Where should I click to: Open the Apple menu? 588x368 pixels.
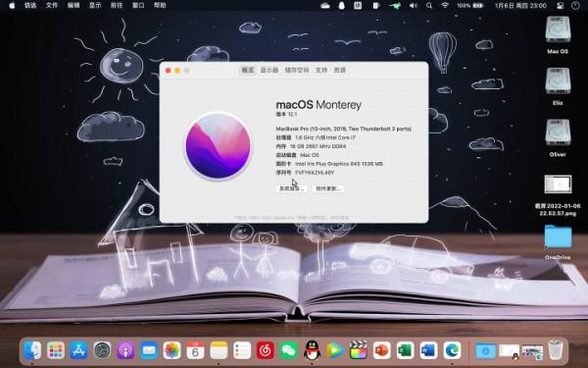tap(12, 5)
